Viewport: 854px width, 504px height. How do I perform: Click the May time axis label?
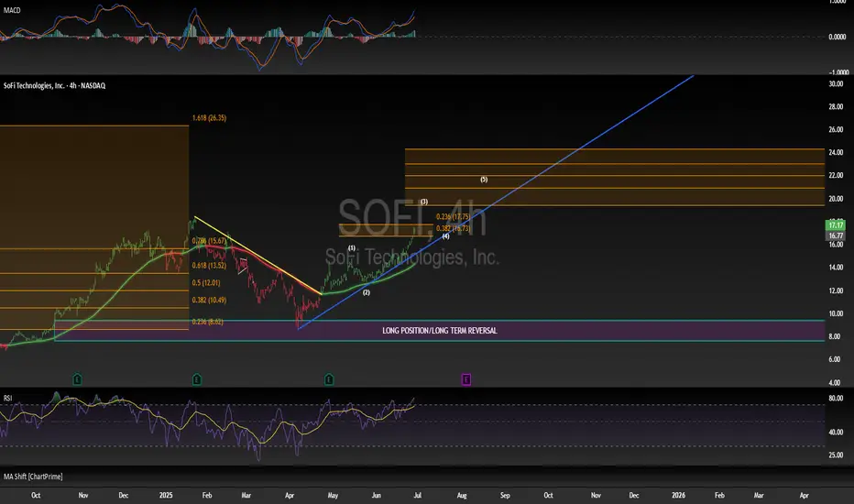coord(333,495)
